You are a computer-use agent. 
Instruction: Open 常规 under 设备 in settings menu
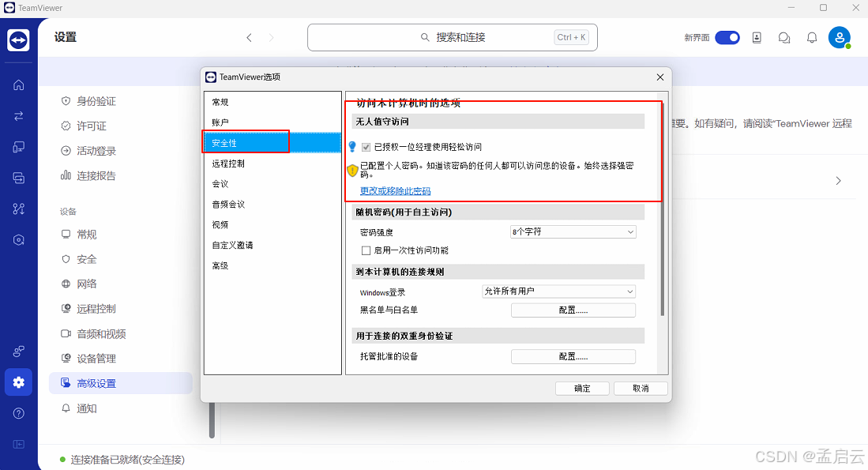(121, 234)
